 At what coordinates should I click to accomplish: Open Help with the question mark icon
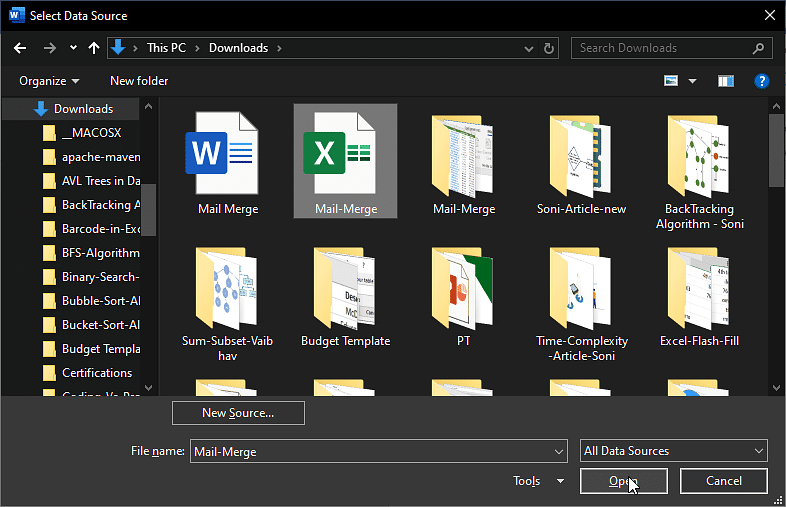tap(761, 81)
